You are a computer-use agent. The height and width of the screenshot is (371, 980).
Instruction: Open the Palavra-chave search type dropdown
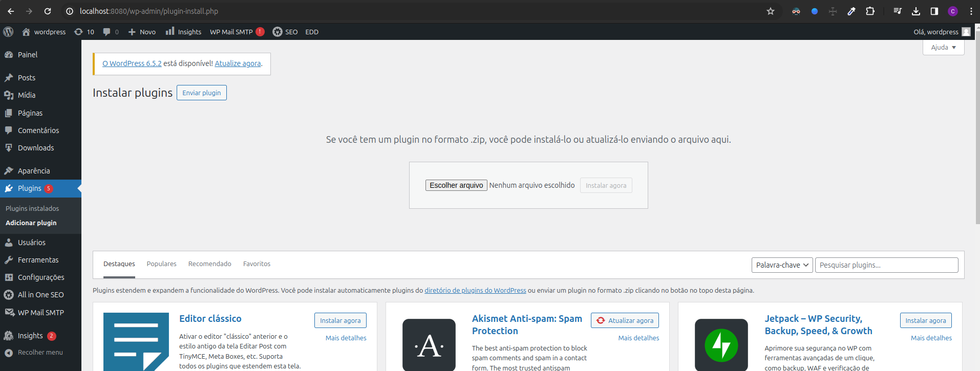pos(782,265)
